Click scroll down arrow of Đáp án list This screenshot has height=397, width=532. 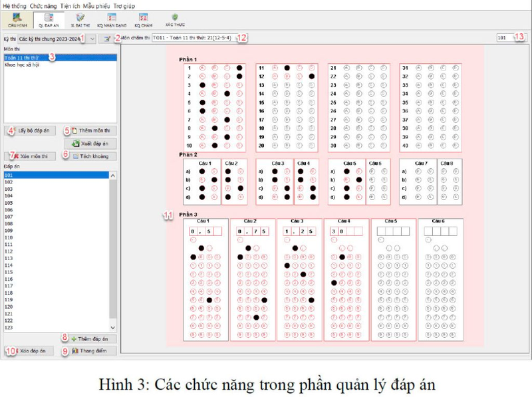click(113, 328)
